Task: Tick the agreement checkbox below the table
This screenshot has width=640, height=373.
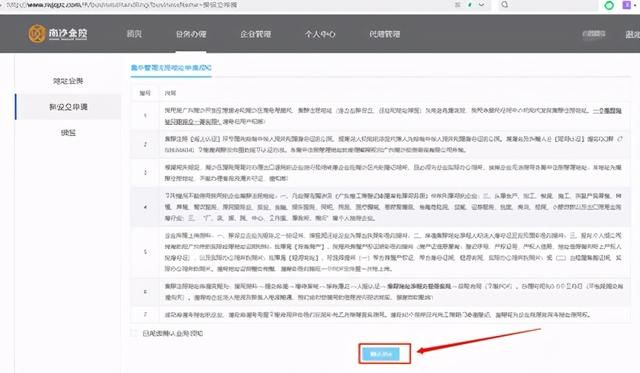Action: [x=133, y=333]
